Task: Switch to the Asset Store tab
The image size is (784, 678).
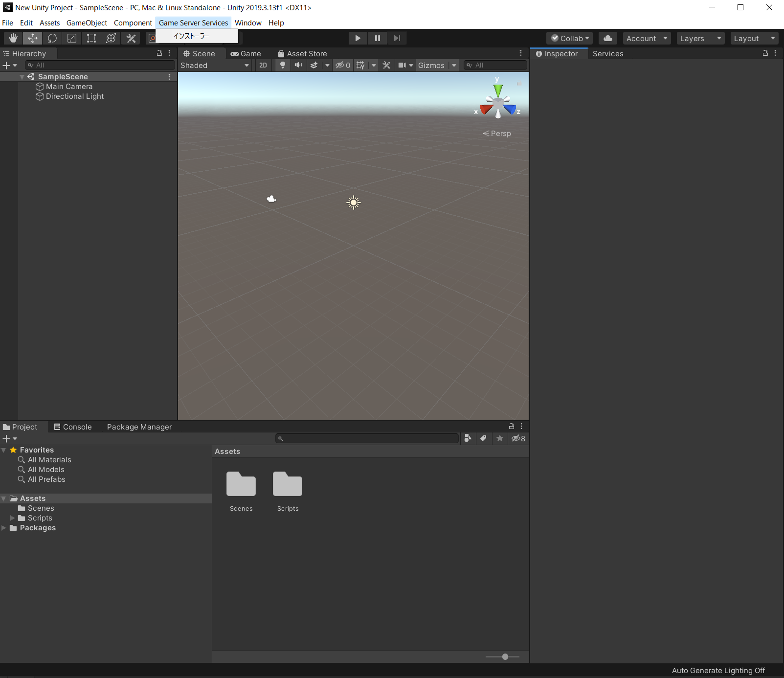Action: (302, 54)
